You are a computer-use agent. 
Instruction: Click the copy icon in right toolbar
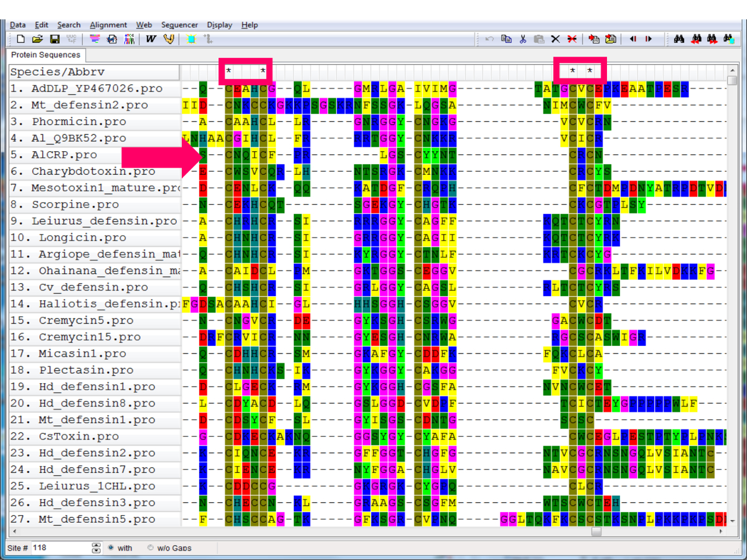[507, 39]
